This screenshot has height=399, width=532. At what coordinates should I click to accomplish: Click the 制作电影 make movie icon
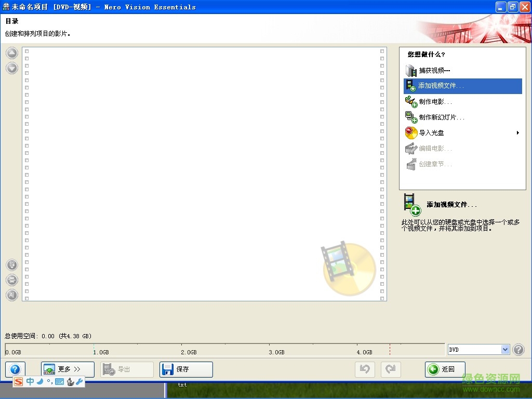[411, 101]
